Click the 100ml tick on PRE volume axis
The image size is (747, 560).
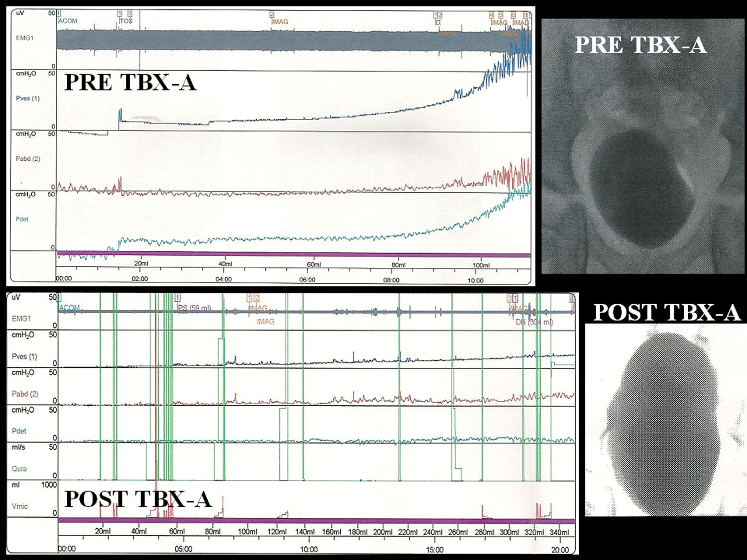point(481,265)
